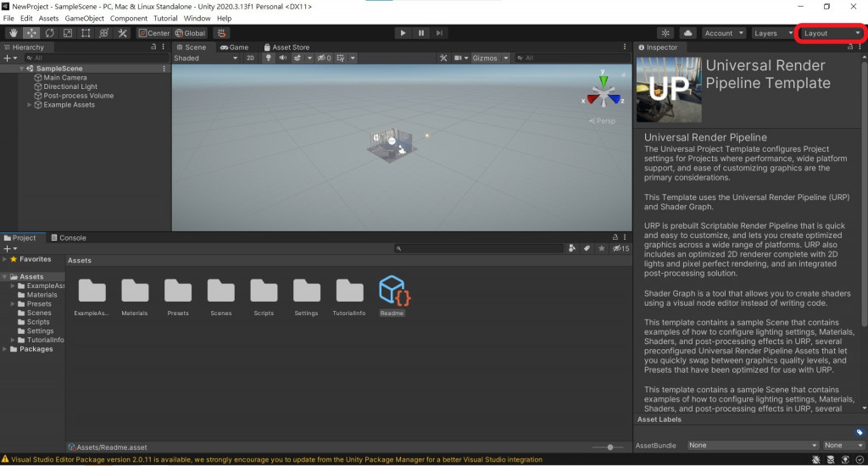Image resolution: width=868 pixels, height=466 pixels.
Task: Open the Materials folder thumbnail
Action: pos(135,290)
